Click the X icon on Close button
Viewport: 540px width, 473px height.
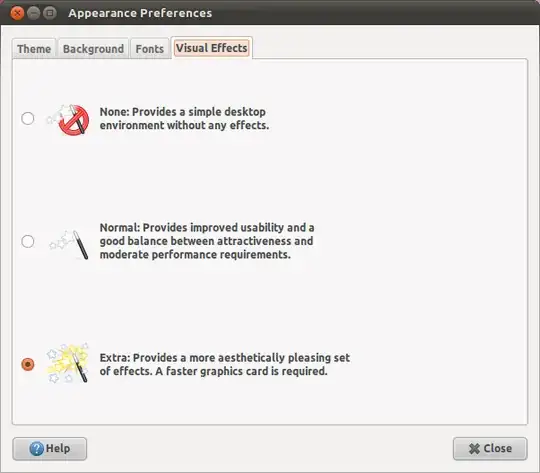click(474, 449)
